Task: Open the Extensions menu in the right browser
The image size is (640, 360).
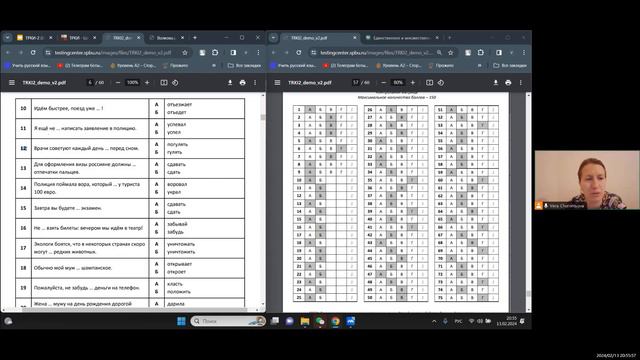Action: point(481,53)
